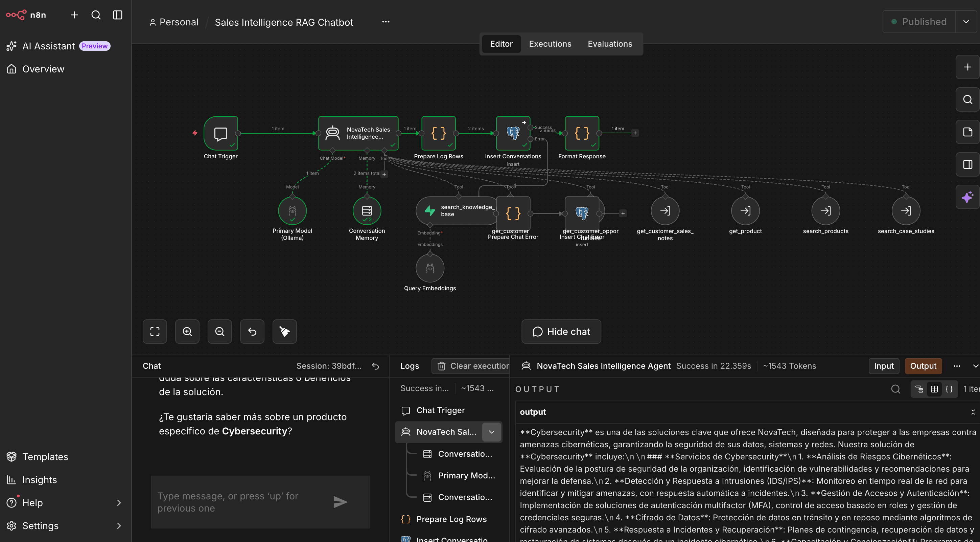Viewport: 980px width, 542px height.
Task: Select the search_case_studies tool node
Action: pos(906,211)
